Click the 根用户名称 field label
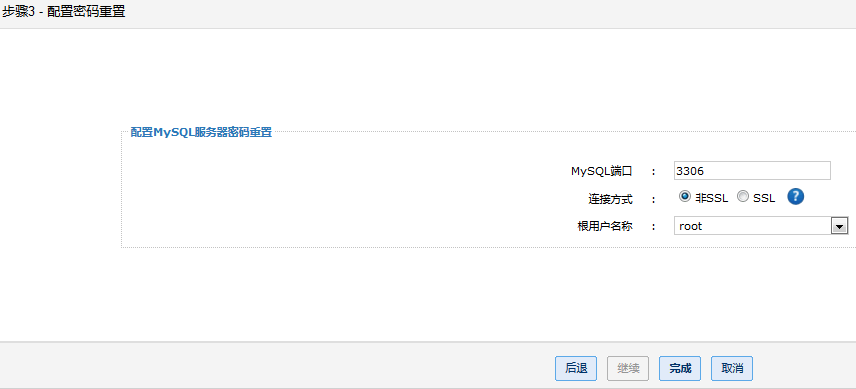The width and height of the screenshot is (856, 389). (605, 226)
